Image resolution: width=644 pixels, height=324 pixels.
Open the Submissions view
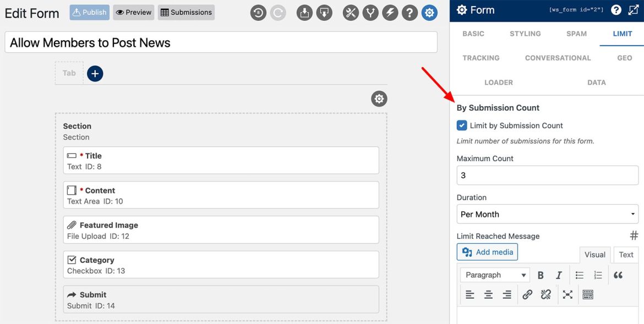[186, 12]
